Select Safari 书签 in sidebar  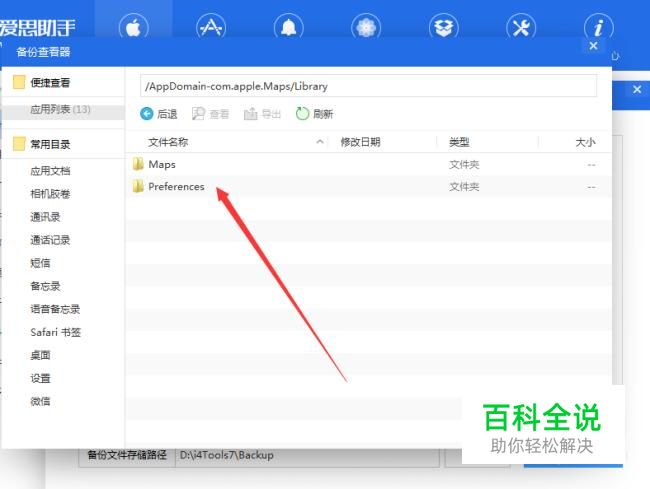pyautogui.click(x=56, y=332)
